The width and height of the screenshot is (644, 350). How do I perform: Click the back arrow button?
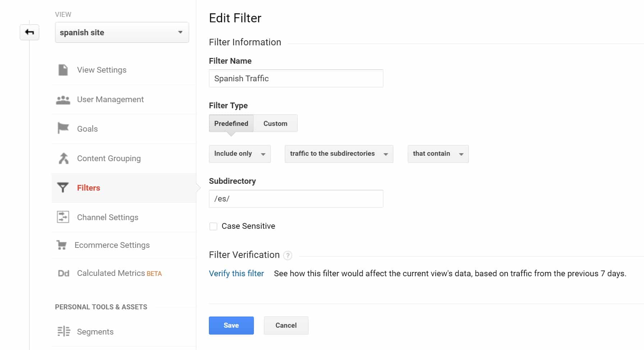[29, 32]
